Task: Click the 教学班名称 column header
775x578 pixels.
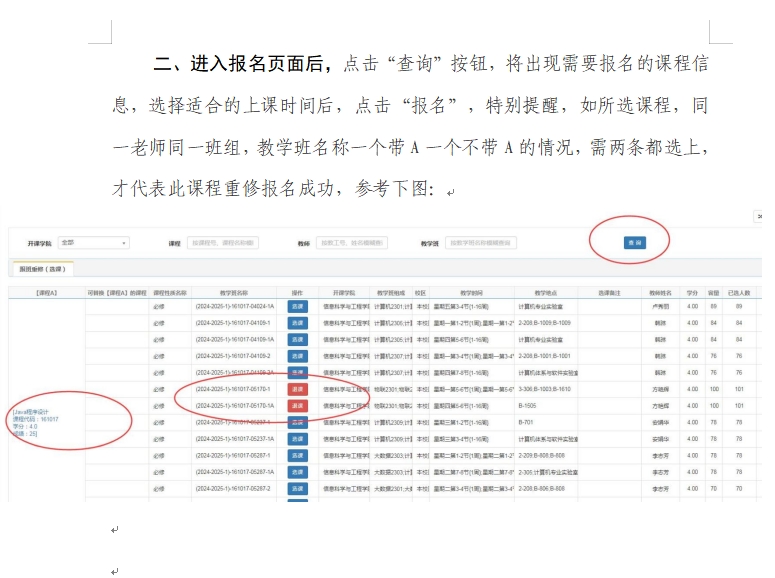Action: [x=233, y=293]
